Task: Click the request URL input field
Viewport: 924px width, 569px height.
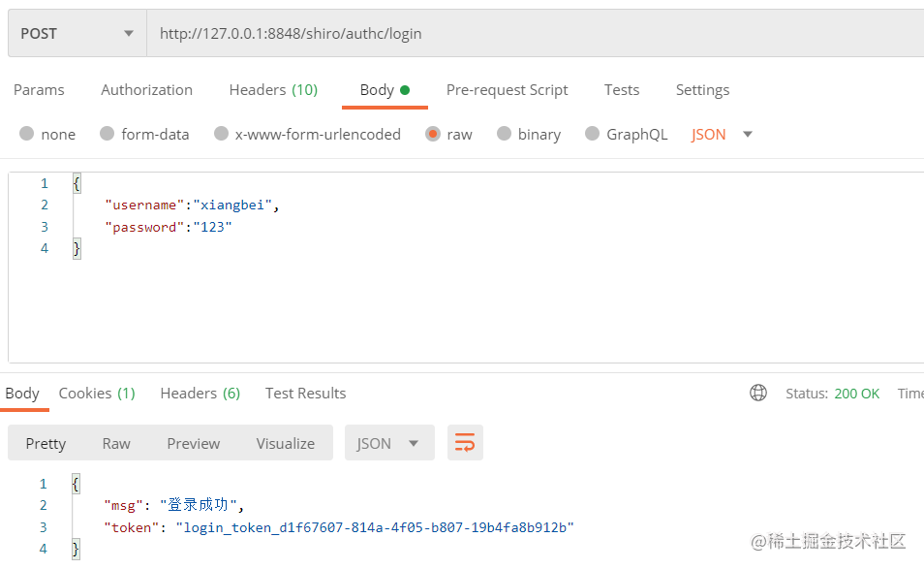Action: point(535,34)
